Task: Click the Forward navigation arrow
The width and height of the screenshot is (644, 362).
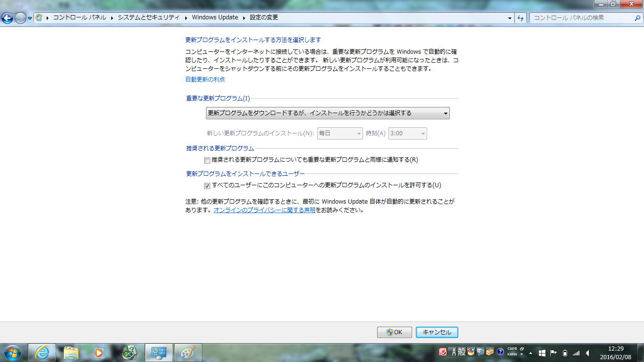Action: (20, 18)
